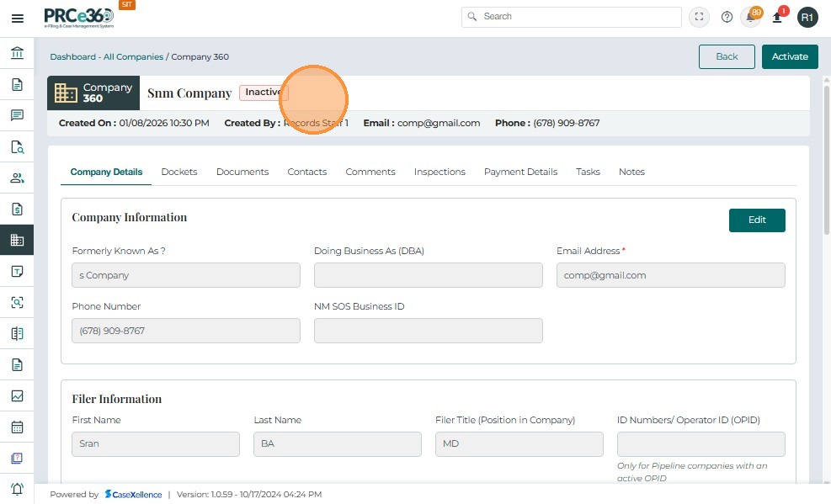Open the R1 user profile avatar

click(807, 17)
